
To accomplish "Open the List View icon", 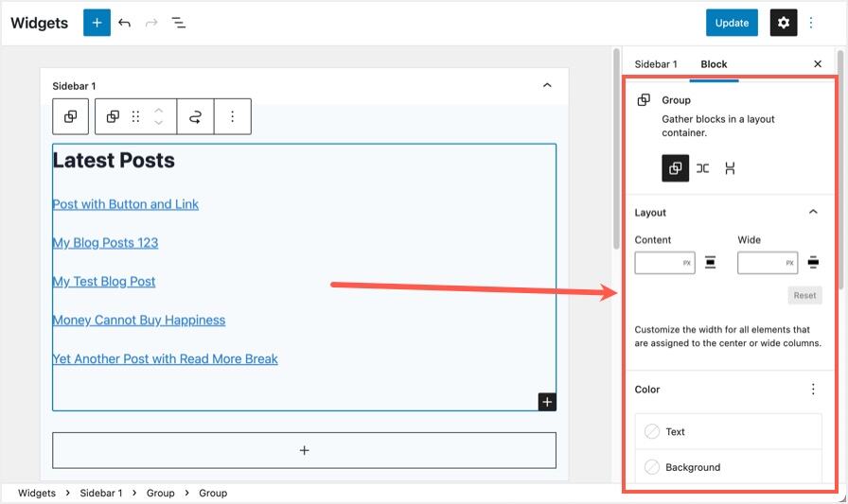I will tap(179, 23).
